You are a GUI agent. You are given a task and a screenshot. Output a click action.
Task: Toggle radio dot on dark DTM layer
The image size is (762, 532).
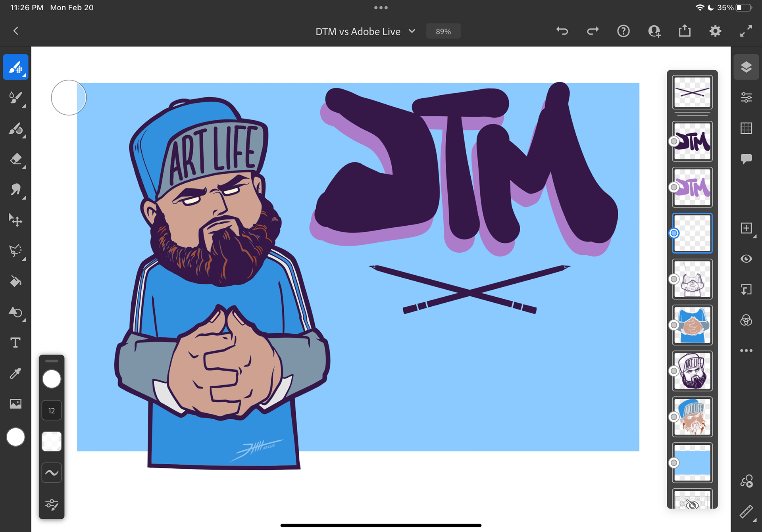(673, 141)
